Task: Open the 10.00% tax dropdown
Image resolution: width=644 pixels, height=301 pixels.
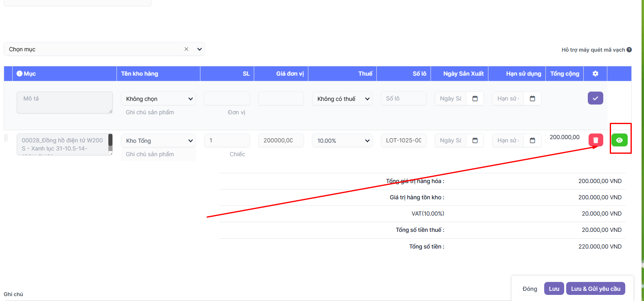Action: [342, 141]
